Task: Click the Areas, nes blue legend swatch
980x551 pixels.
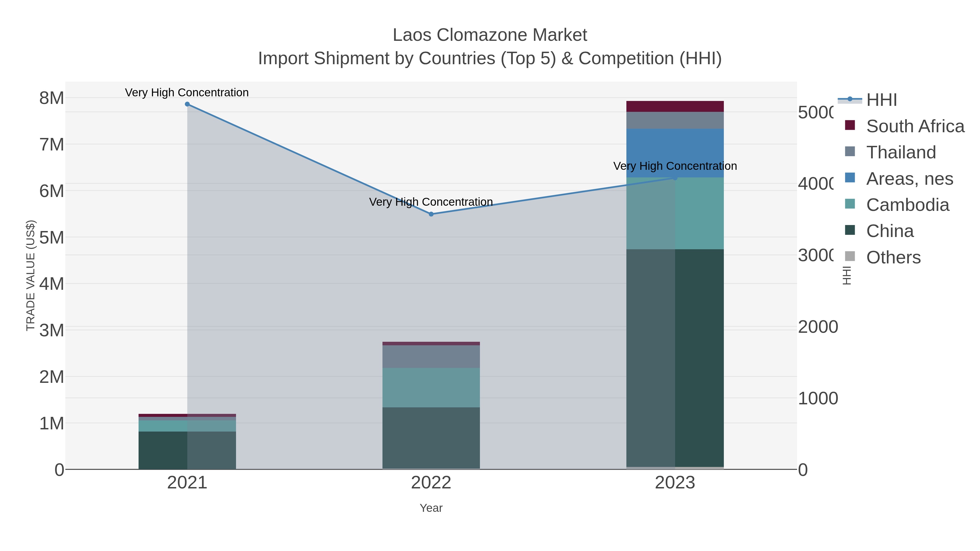Action: [850, 178]
